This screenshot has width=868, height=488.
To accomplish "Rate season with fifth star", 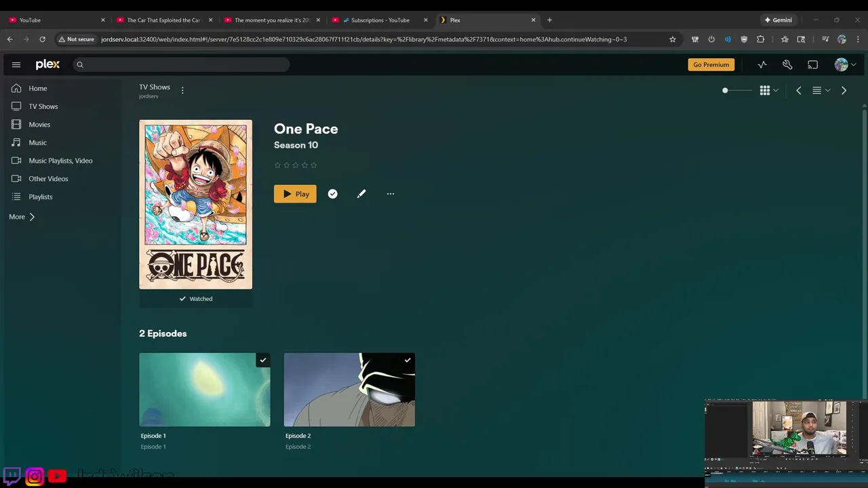I will pos(313,165).
